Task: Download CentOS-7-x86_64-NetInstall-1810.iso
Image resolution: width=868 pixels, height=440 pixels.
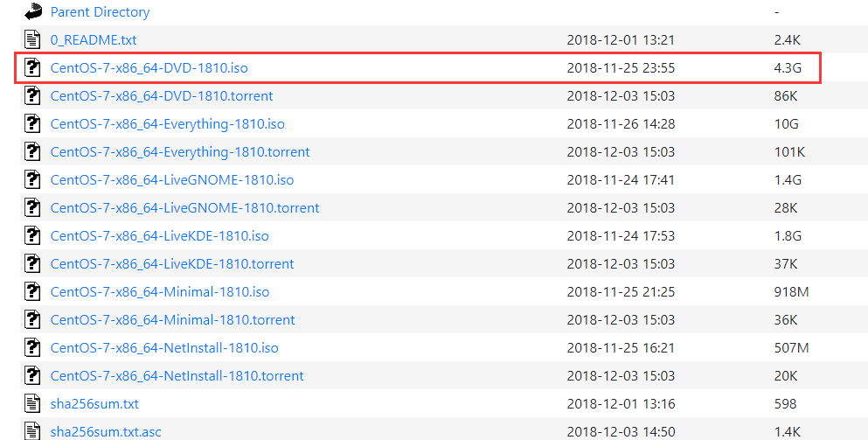Action: [164, 348]
